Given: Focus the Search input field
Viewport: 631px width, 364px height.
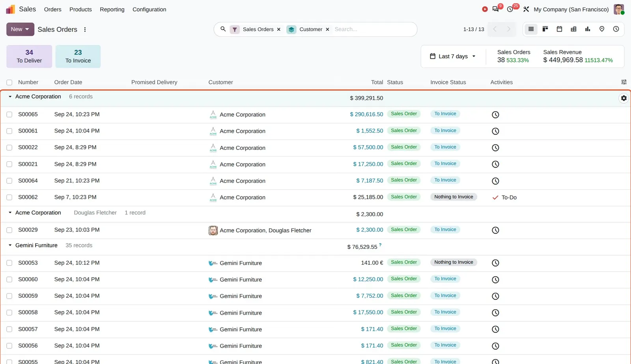Looking at the screenshot, I should point(373,29).
